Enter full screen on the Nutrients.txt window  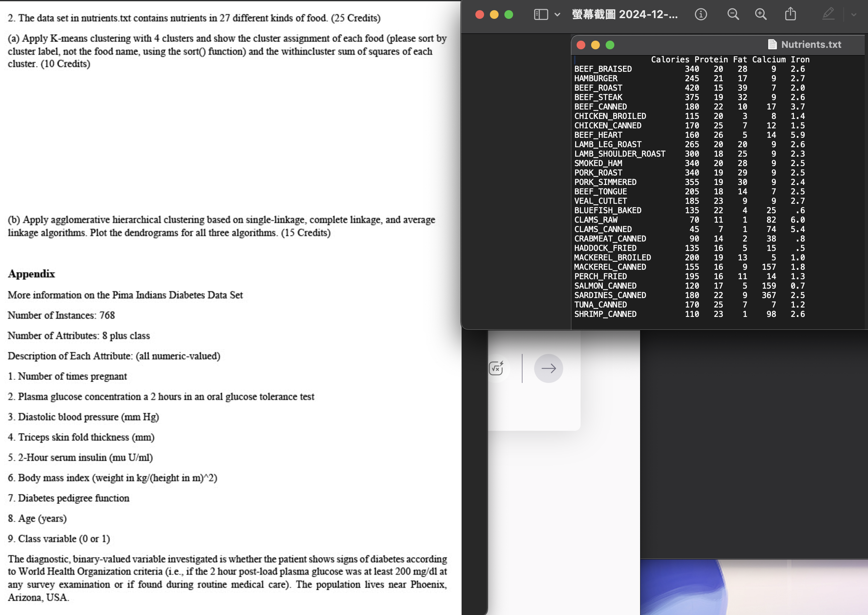coord(609,45)
